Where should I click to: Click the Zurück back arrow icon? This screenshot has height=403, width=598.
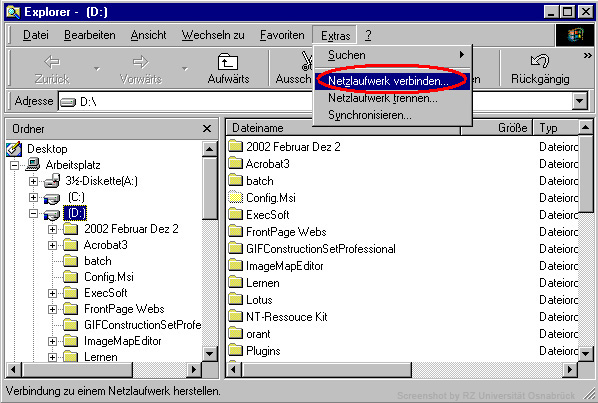52,62
